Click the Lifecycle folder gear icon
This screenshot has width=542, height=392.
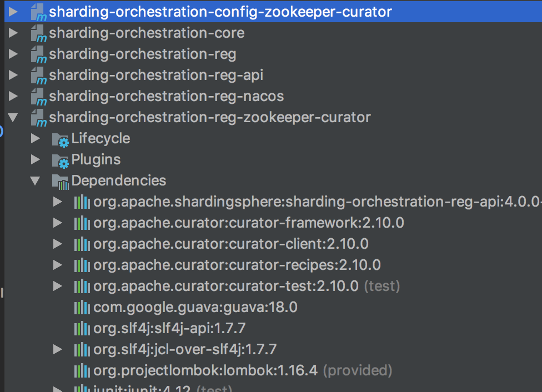click(x=61, y=140)
